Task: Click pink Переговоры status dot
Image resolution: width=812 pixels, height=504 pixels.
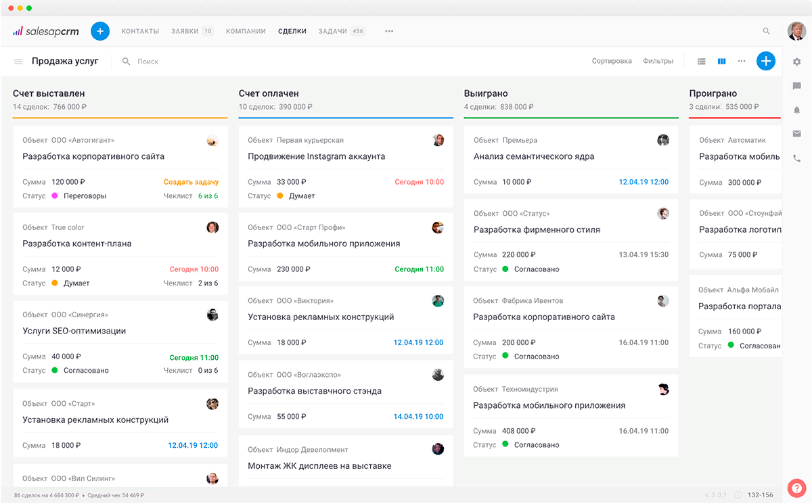Action: 55,196
